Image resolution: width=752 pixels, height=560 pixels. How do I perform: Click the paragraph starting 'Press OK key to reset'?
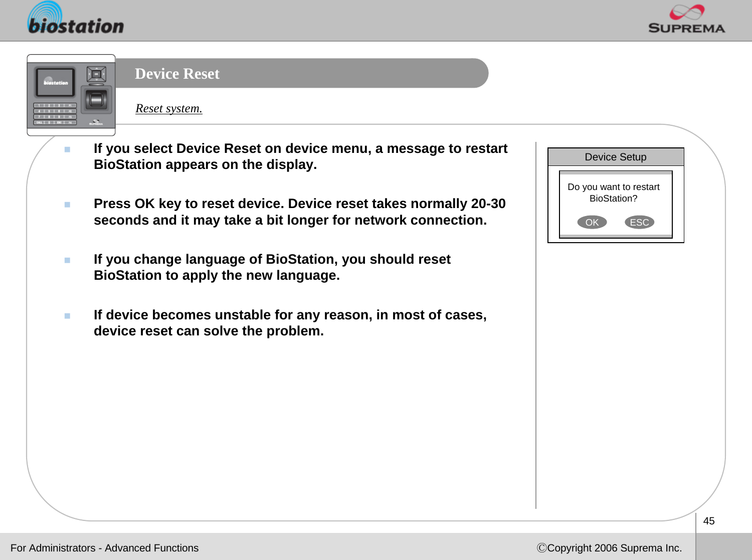(300, 212)
